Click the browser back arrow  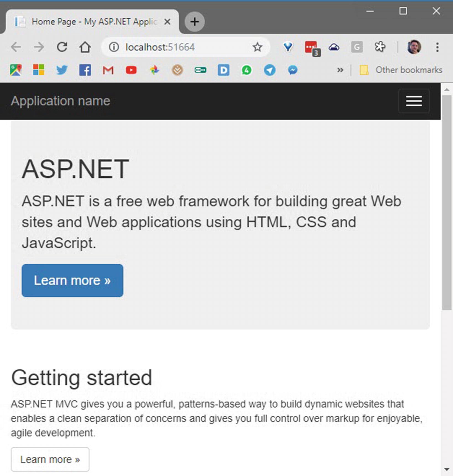[x=16, y=47]
